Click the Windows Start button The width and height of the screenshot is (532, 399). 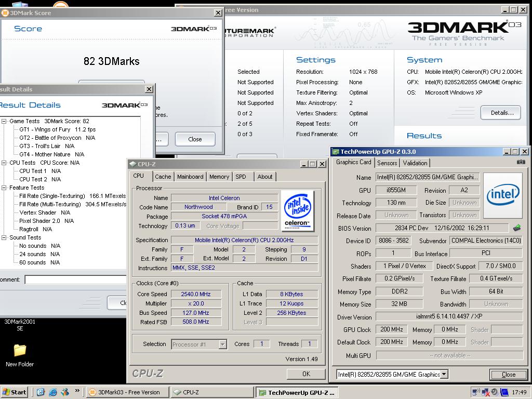coord(14,392)
